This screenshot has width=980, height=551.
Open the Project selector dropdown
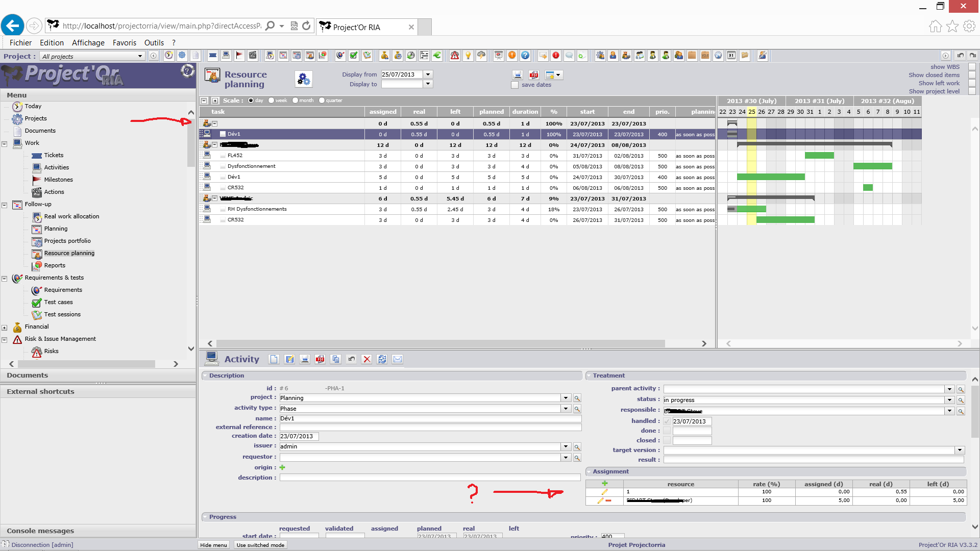140,56
